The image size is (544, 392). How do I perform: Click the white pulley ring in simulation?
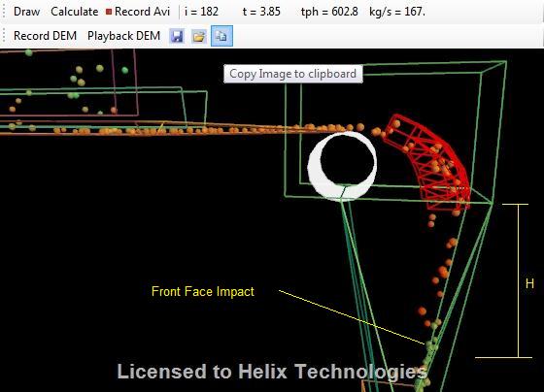click(342, 166)
